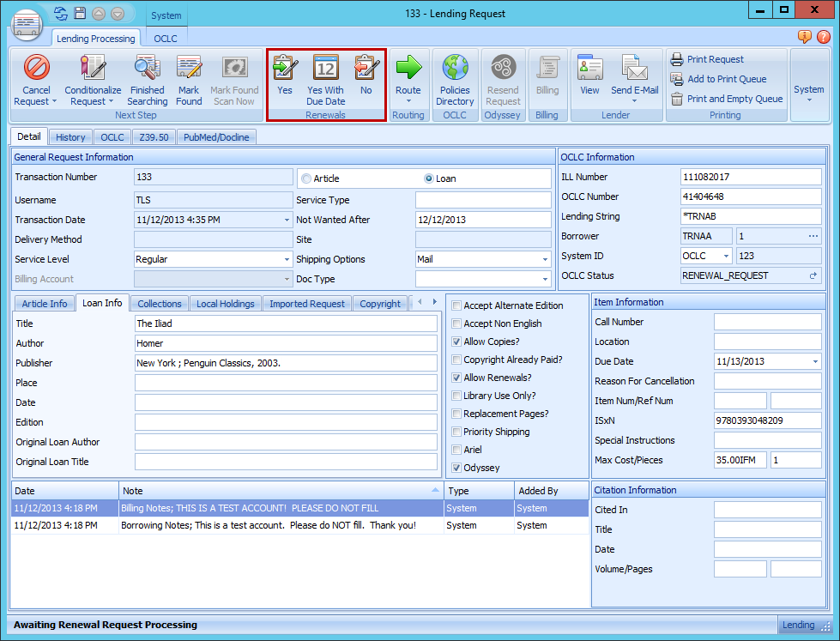Check Accept Alternate Edition option
Viewport: 840px width, 641px height.
coord(456,305)
